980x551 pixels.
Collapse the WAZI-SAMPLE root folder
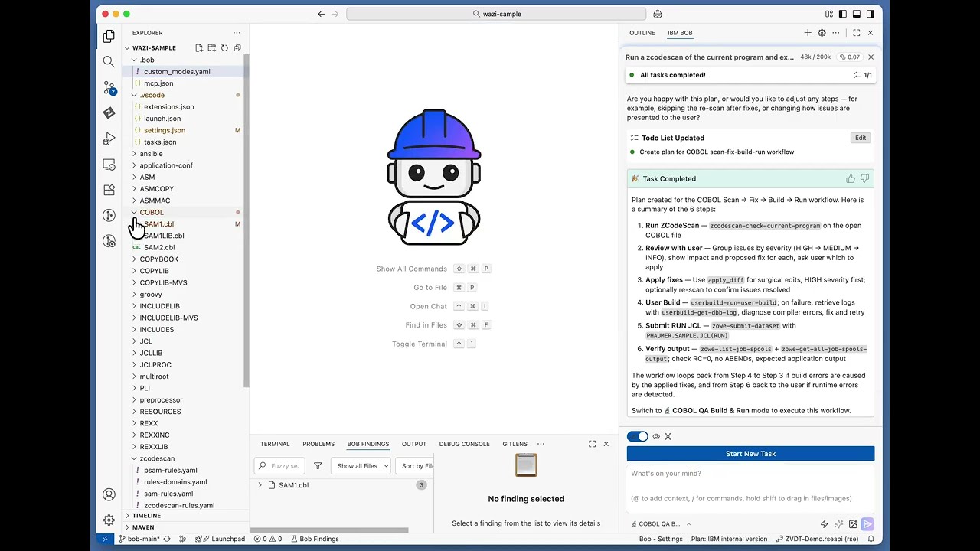(127, 47)
